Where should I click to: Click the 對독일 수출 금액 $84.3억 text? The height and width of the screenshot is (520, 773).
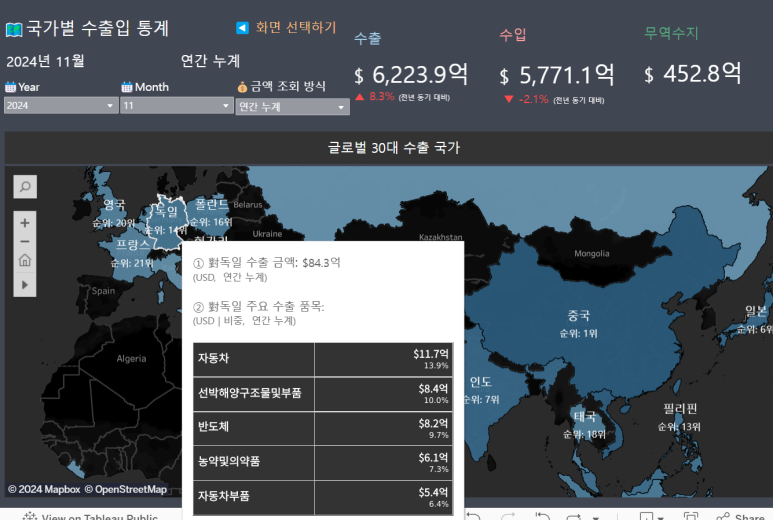267,263
